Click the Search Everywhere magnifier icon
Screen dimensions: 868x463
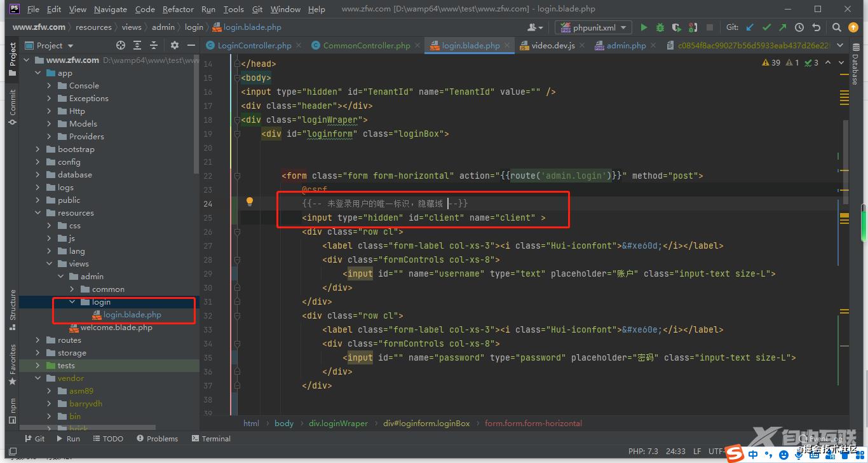837,27
